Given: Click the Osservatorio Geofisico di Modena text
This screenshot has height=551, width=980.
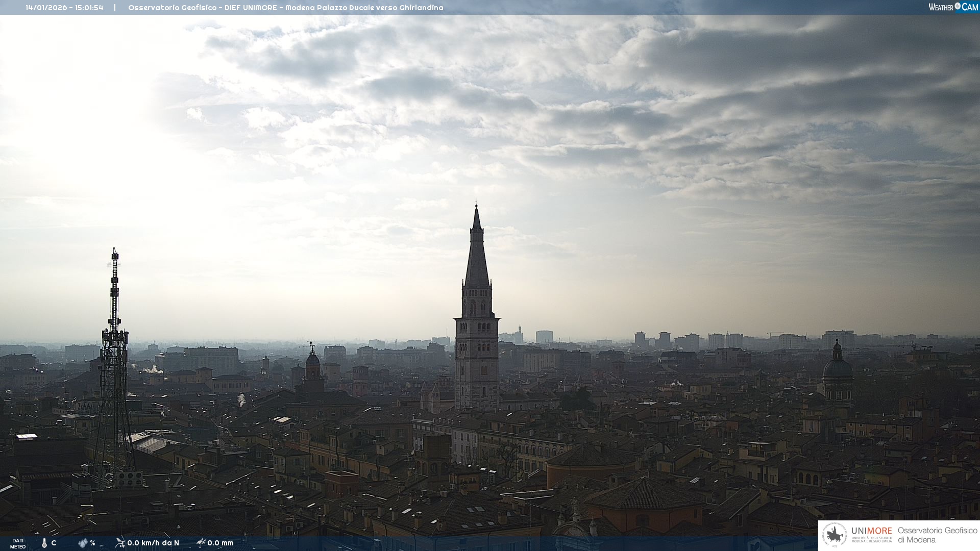Looking at the screenshot, I should [x=937, y=535].
